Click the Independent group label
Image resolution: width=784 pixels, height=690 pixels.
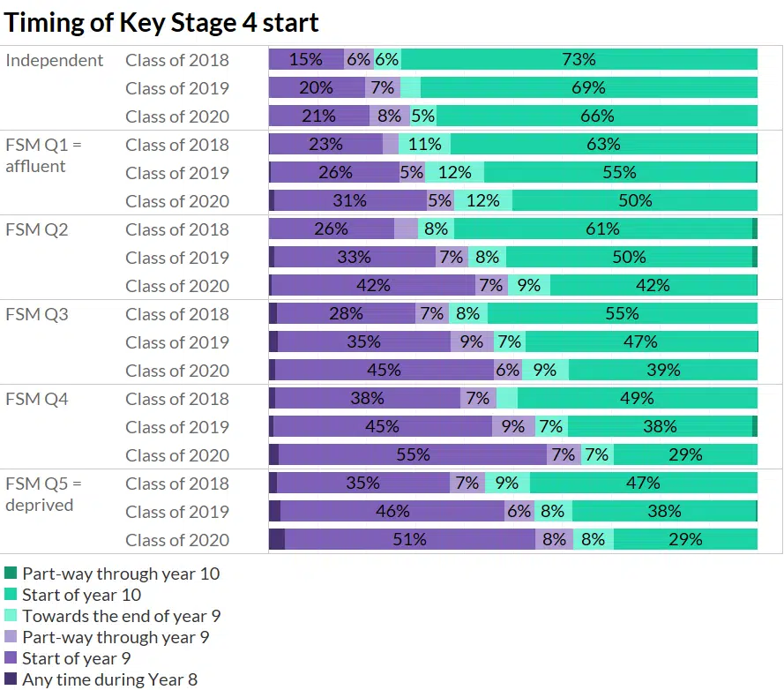coord(55,60)
